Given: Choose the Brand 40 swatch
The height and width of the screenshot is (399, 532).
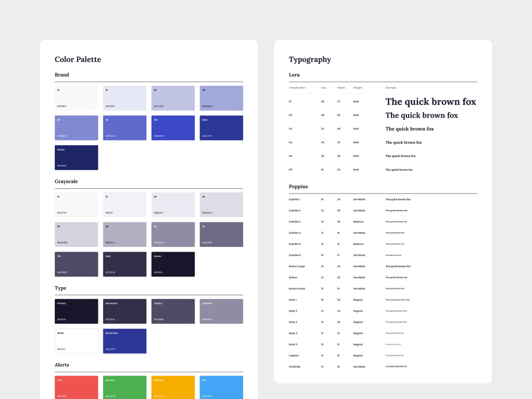Looking at the screenshot, I should (221, 98).
